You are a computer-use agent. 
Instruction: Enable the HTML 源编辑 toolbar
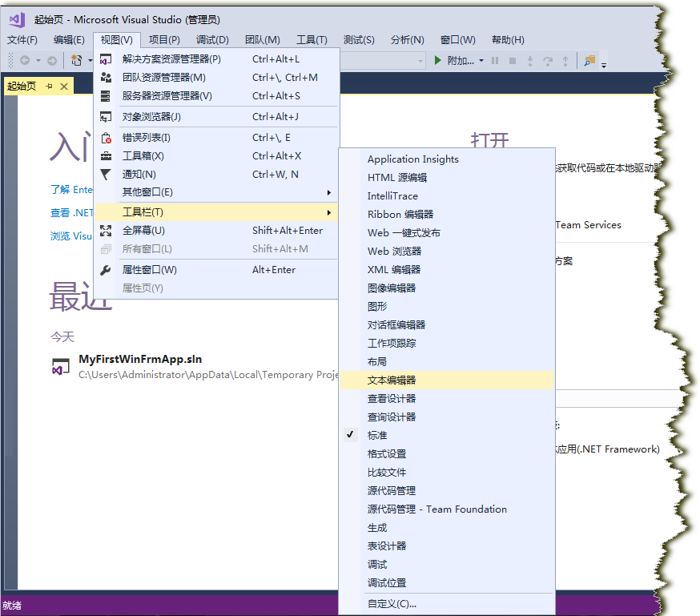(x=446, y=178)
